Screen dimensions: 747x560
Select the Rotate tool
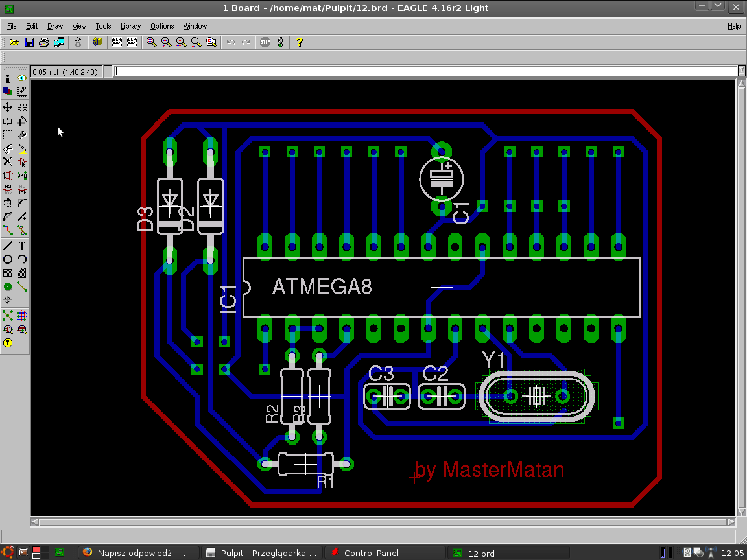(22, 121)
